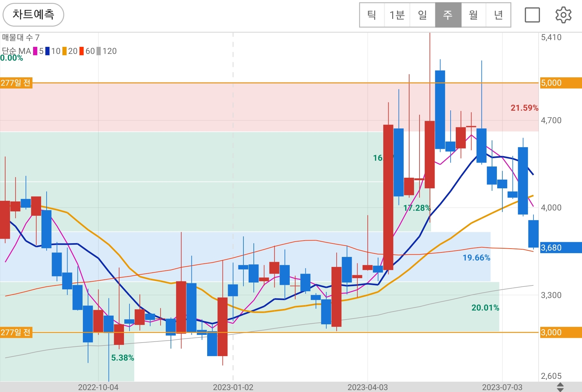The width and height of the screenshot is (582, 392).
Task: Click the 매물대 수 7 indicator label
Action: coord(21,38)
